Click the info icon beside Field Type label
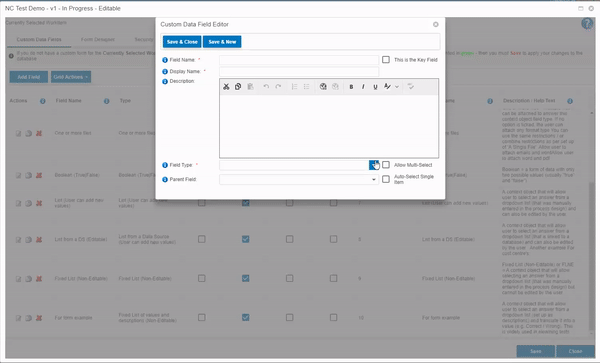The height and width of the screenshot is (363, 600). 165,165
